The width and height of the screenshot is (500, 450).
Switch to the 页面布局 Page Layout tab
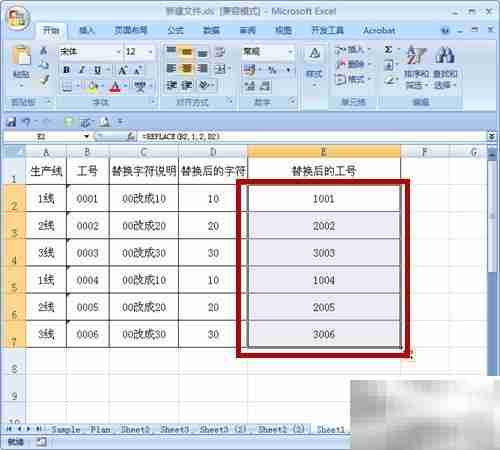tap(131, 30)
